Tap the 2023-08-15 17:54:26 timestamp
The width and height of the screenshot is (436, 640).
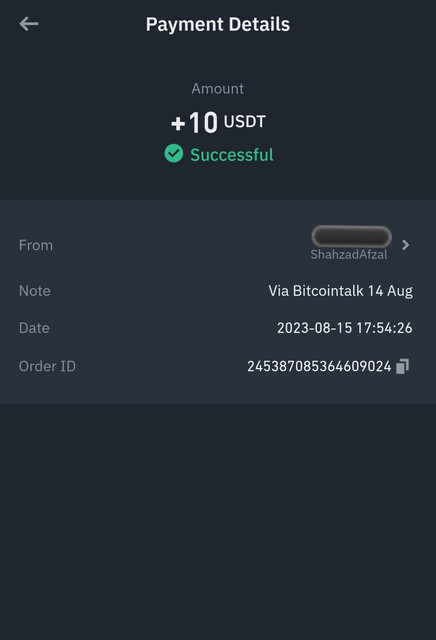click(345, 328)
